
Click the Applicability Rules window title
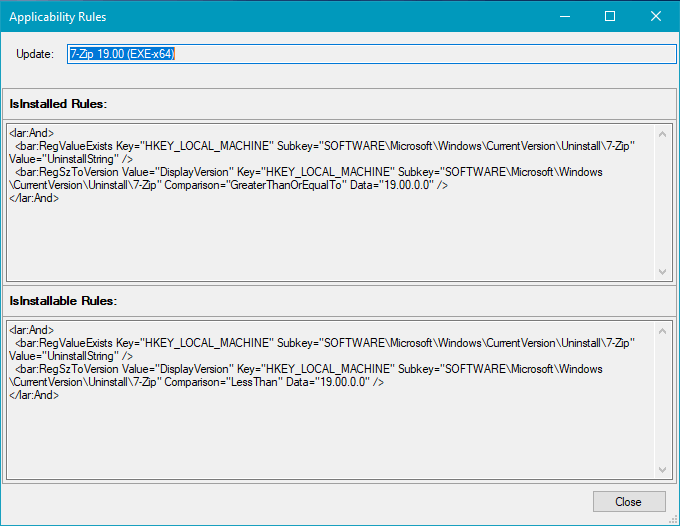(58, 17)
